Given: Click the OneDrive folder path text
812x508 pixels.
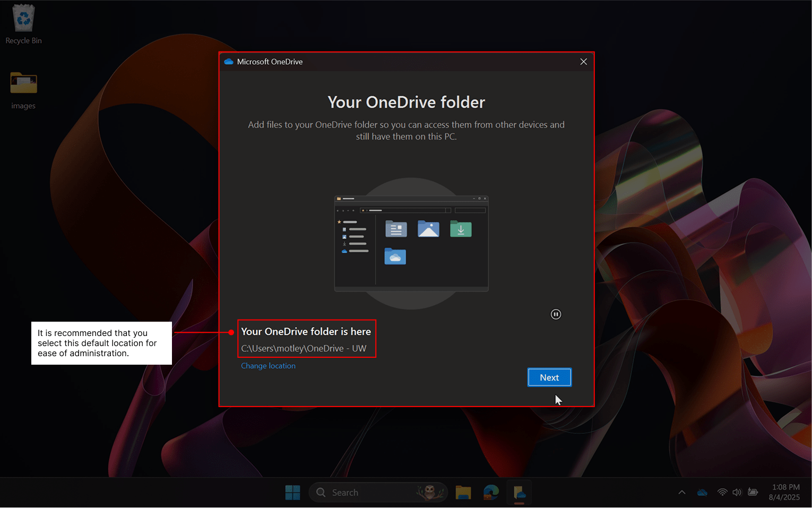Looking at the screenshot, I should pyautogui.click(x=304, y=349).
